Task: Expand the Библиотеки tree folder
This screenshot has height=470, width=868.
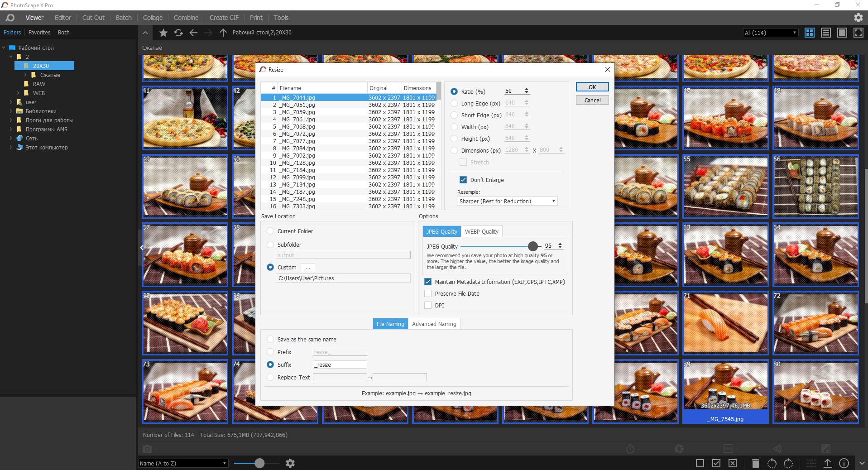Action: 10,111
